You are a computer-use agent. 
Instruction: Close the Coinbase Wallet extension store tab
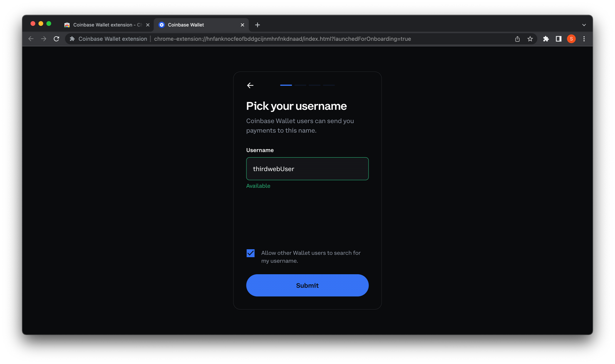click(x=148, y=25)
